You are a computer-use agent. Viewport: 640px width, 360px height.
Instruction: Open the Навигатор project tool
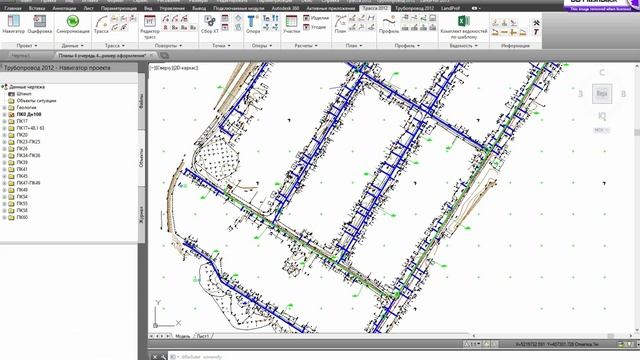[x=13, y=24]
